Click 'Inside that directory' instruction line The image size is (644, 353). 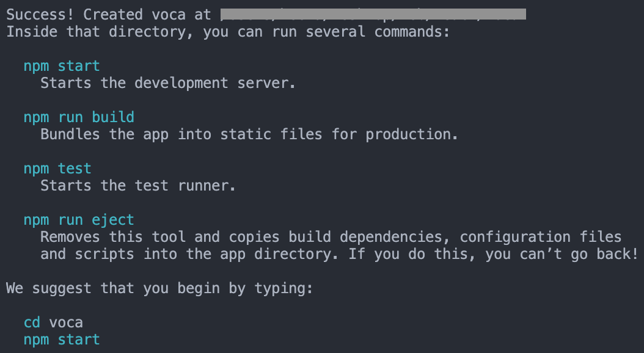(228, 32)
